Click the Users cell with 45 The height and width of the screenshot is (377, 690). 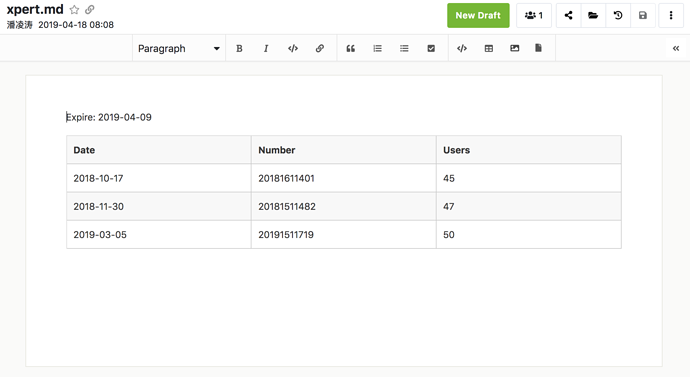click(x=529, y=178)
